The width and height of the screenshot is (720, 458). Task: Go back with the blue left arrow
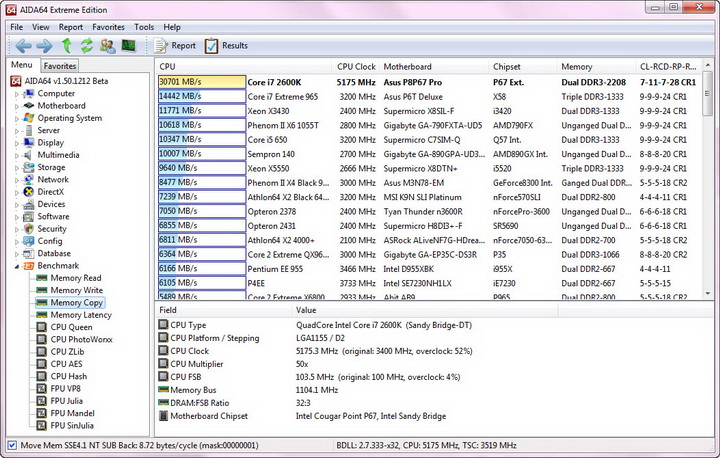pos(23,45)
